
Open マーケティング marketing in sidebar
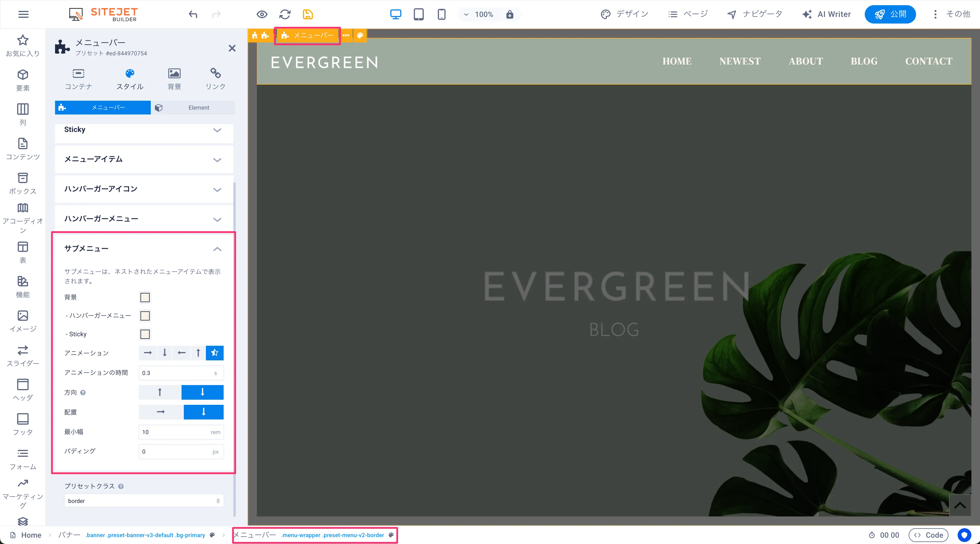23,494
